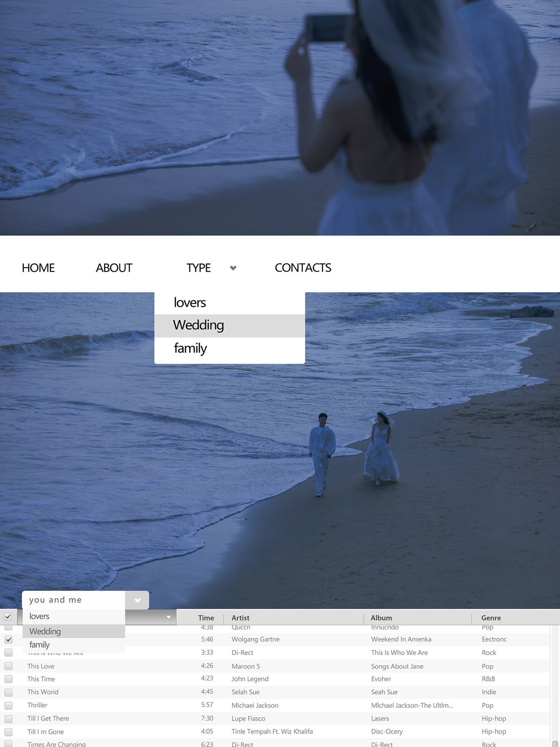Open the HOME navigation link
The image size is (560, 747).
38,268
